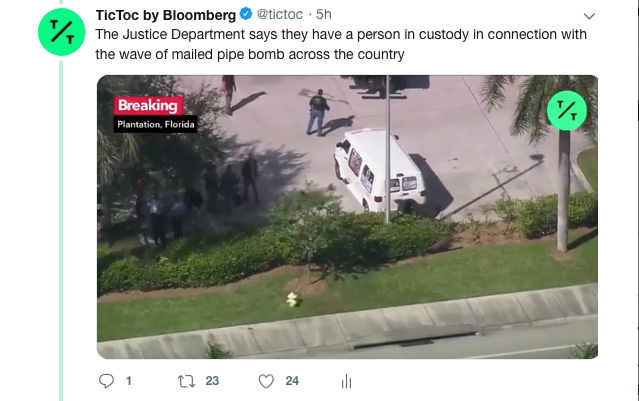Image resolution: width=639 pixels, height=401 pixels.
Task: Click the Plantation, Florida location caption
Action: tap(156, 124)
